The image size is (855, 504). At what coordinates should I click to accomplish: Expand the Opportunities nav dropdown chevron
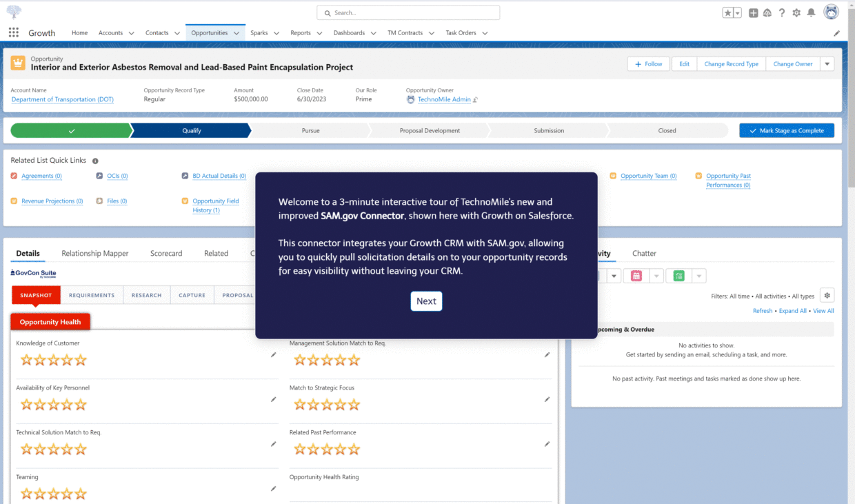(x=237, y=33)
